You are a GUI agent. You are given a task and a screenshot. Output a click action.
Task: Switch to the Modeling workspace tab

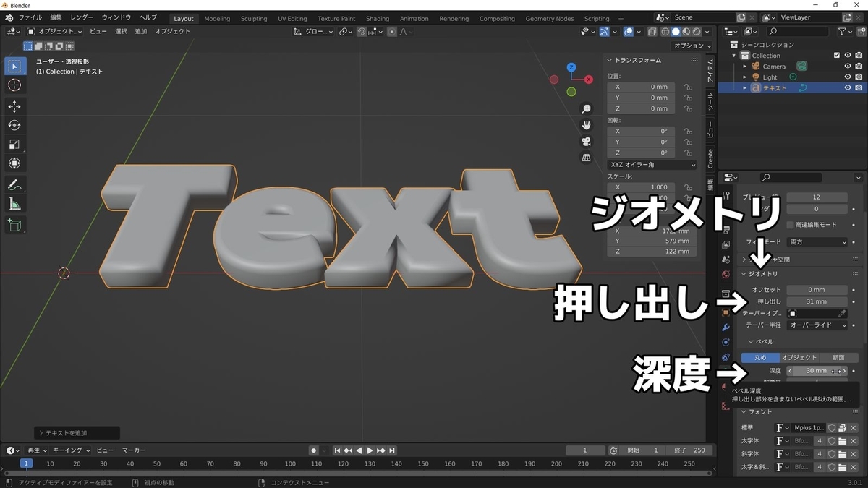(216, 18)
